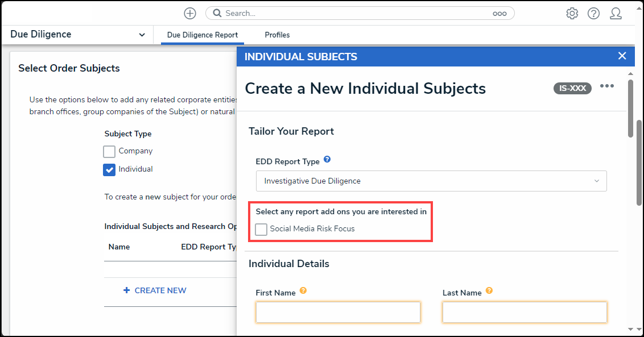This screenshot has width=644, height=337.
Task: Click the plus circle quick-add icon
Action: tap(190, 13)
